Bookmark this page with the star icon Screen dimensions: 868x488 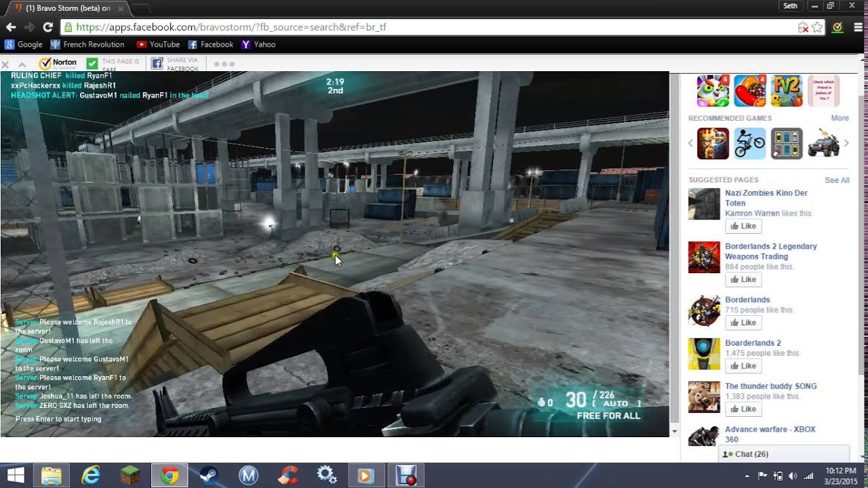click(817, 27)
